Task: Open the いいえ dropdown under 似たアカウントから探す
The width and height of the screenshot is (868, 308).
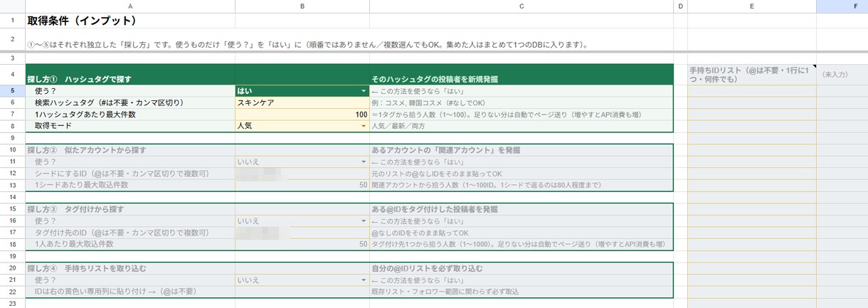Action: 364,162
